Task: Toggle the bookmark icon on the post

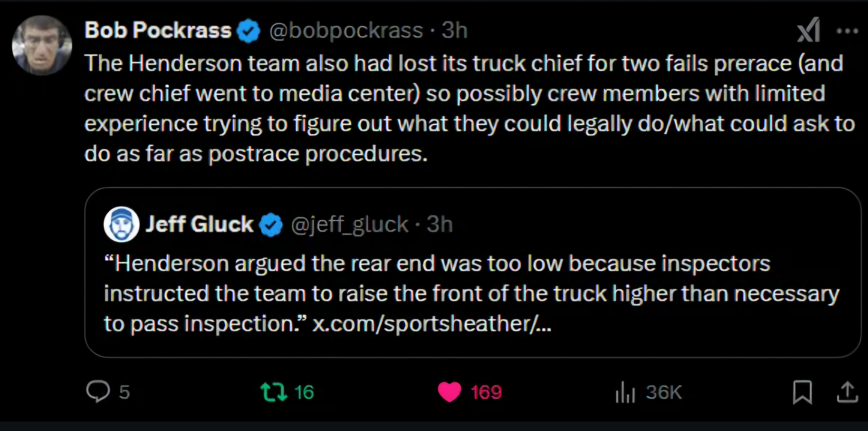Action: pyautogui.click(x=802, y=392)
